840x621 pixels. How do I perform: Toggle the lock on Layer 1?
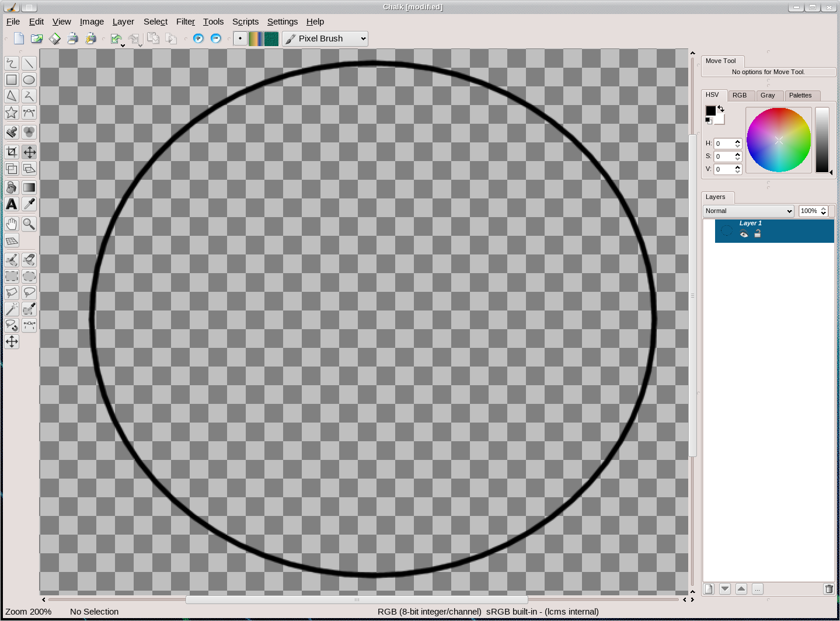tap(758, 234)
